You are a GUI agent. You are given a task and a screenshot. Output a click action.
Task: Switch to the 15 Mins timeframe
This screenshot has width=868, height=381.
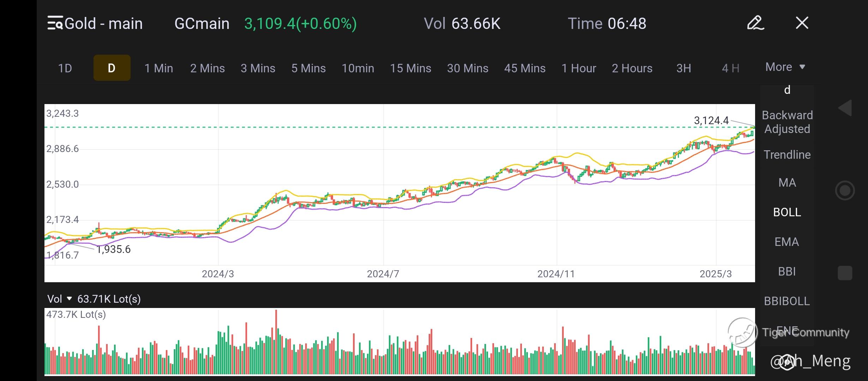pyautogui.click(x=410, y=68)
